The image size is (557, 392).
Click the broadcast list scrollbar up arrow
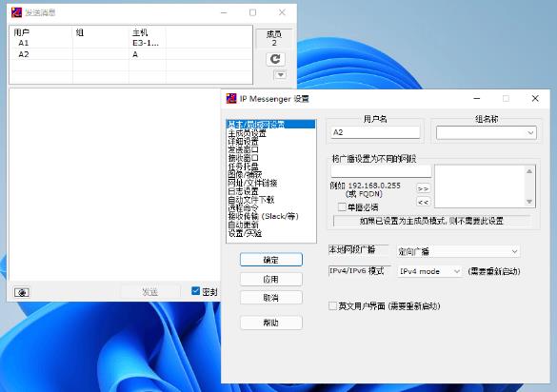pos(529,171)
